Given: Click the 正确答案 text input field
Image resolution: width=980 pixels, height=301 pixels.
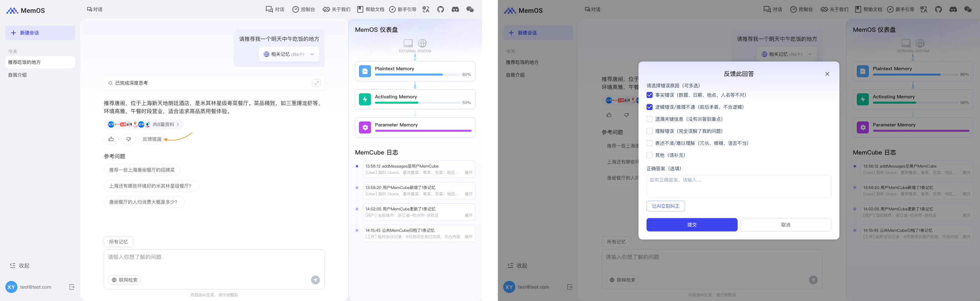Looking at the screenshot, I should (x=738, y=186).
